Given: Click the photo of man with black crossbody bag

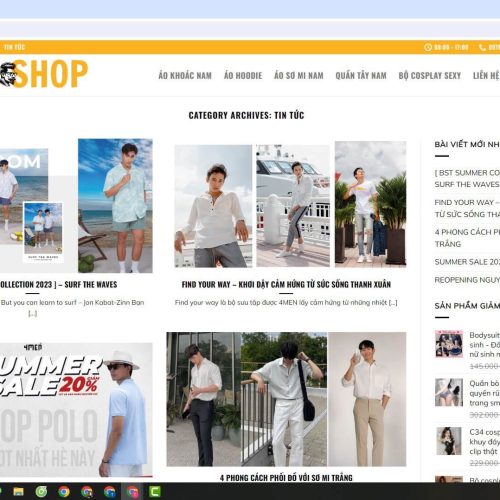Looking at the screenshot, I should pyautogui.click(x=284, y=399).
